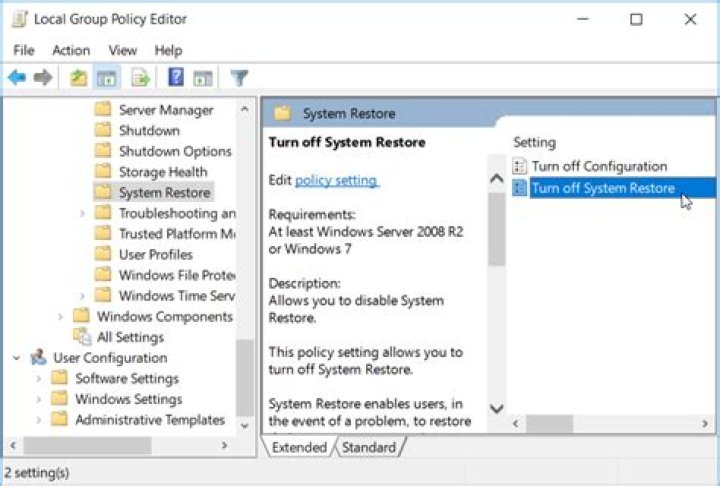
Task: Expand the Software Settings node
Action: pos(39,378)
